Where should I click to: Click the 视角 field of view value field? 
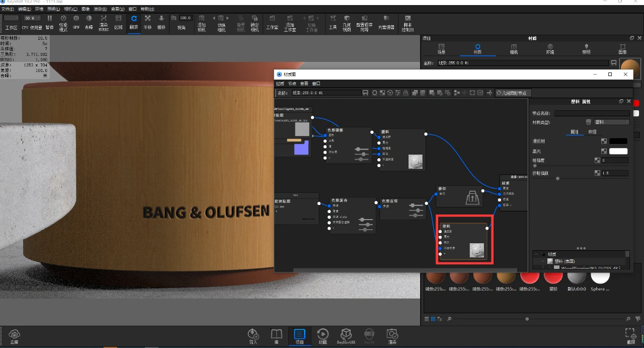click(x=185, y=18)
